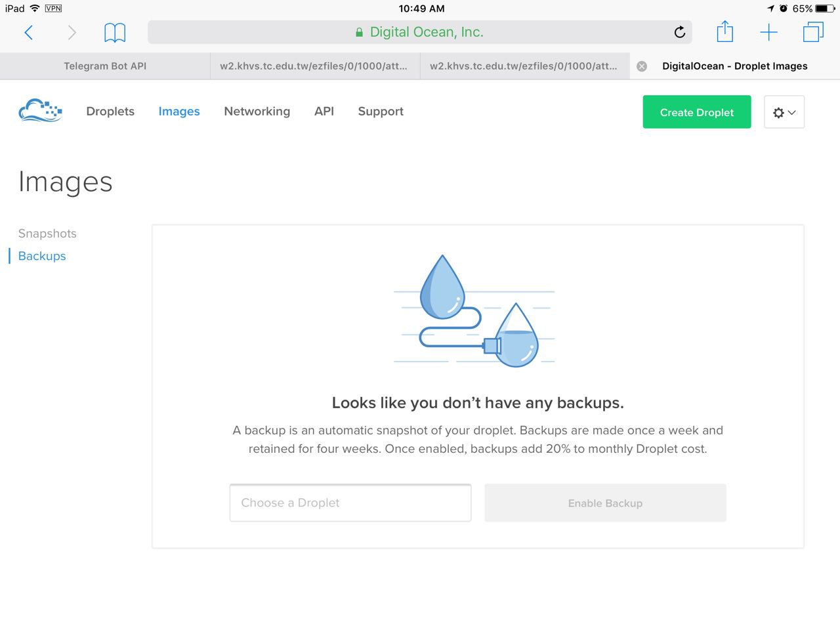Click the water droplets backup illustration
The image size is (840, 630).
coord(474,310)
